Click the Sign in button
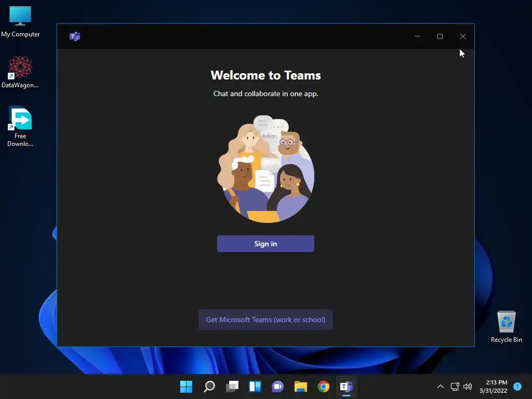 [x=265, y=244]
